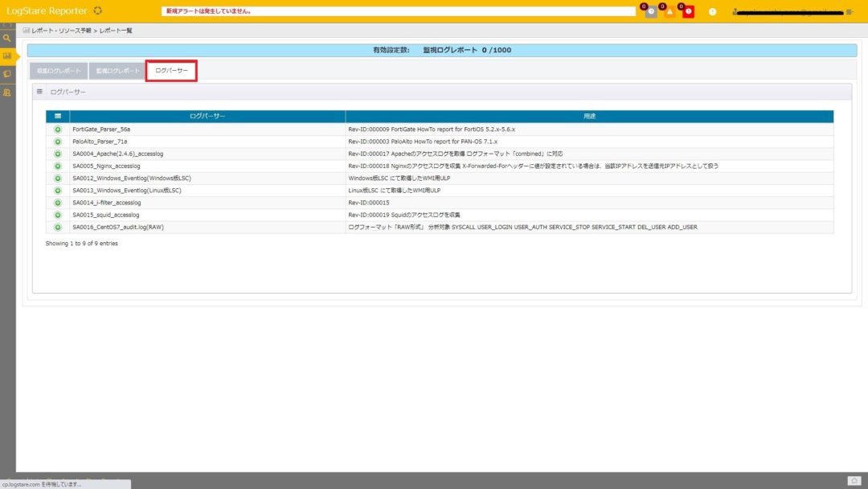
Task: Click green icon for SA0005_Nginx_accesslog
Action: click(x=58, y=166)
